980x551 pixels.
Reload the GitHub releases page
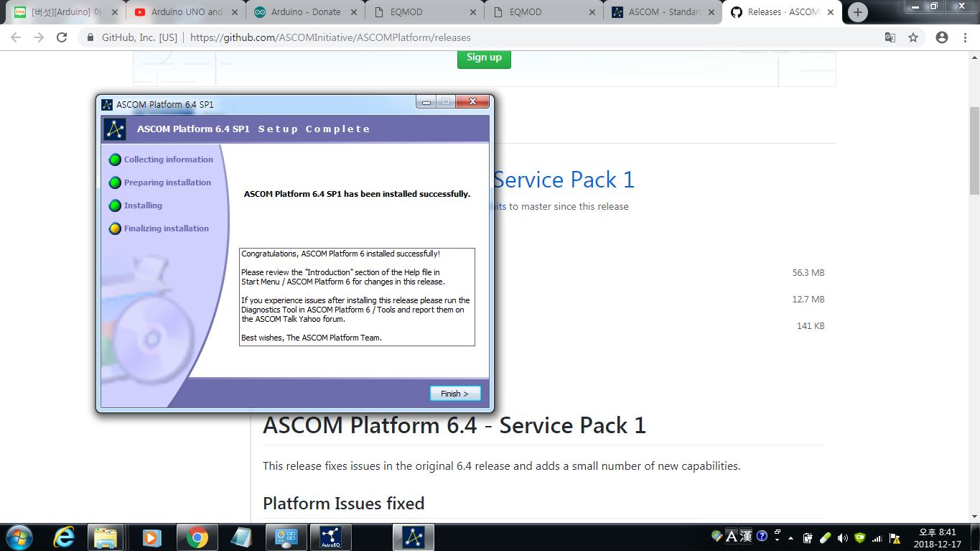pyautogui.click(x=62, y=37)
